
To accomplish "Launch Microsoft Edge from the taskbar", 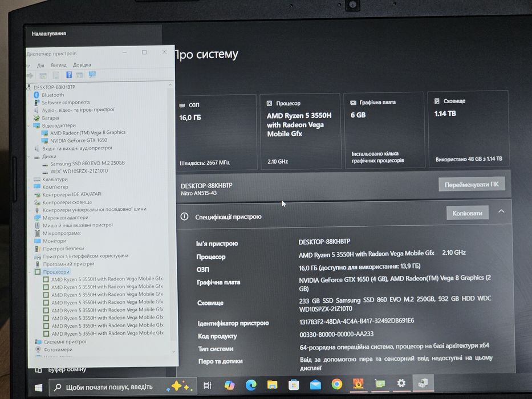I will (x=251, y=385).
